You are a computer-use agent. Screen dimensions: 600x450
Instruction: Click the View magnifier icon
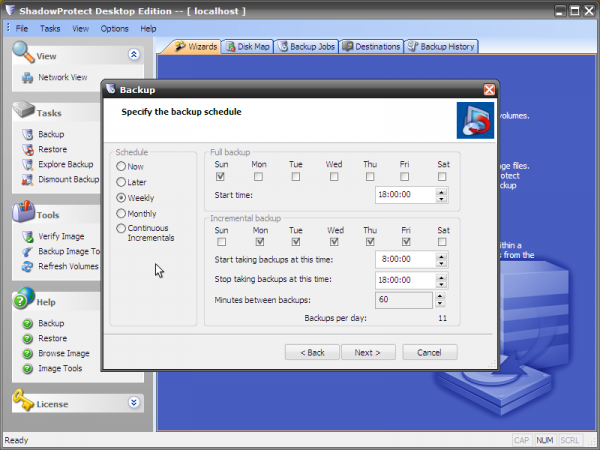point(23,52)
